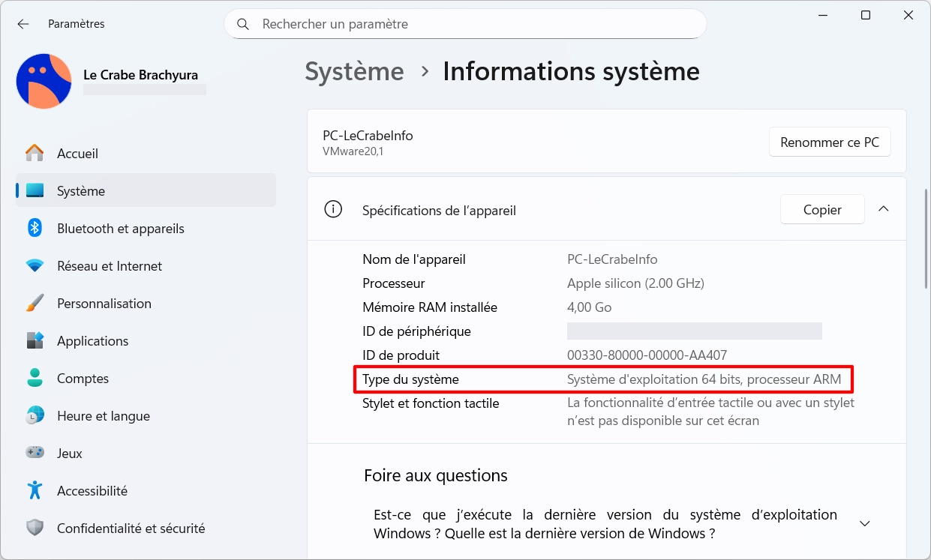The image size is (931, 560).
Task: Open Réseau et Internet Wi-Fi icon
Action: tap(35, 266)
